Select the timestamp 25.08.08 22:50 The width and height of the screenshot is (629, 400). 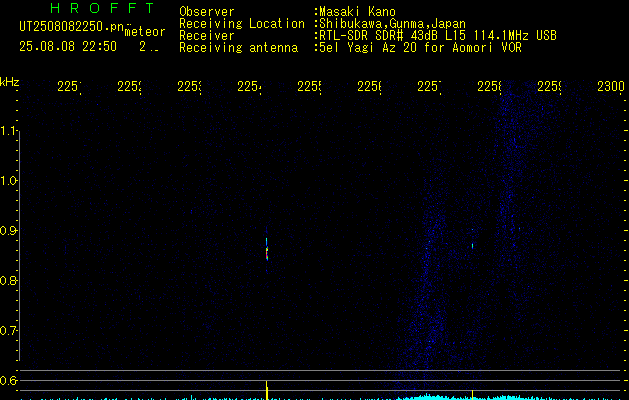coord(68,47)
